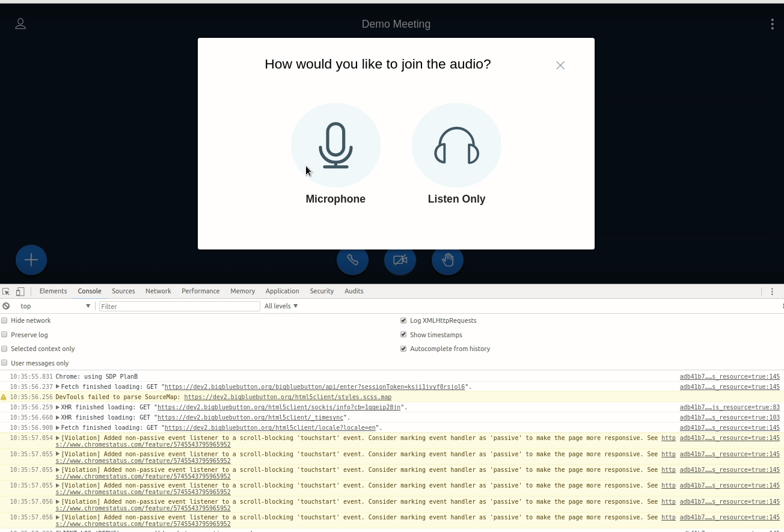Switch to the Sources tab
The height and width of the screenshot is (532, 784).
coord(123,291)
